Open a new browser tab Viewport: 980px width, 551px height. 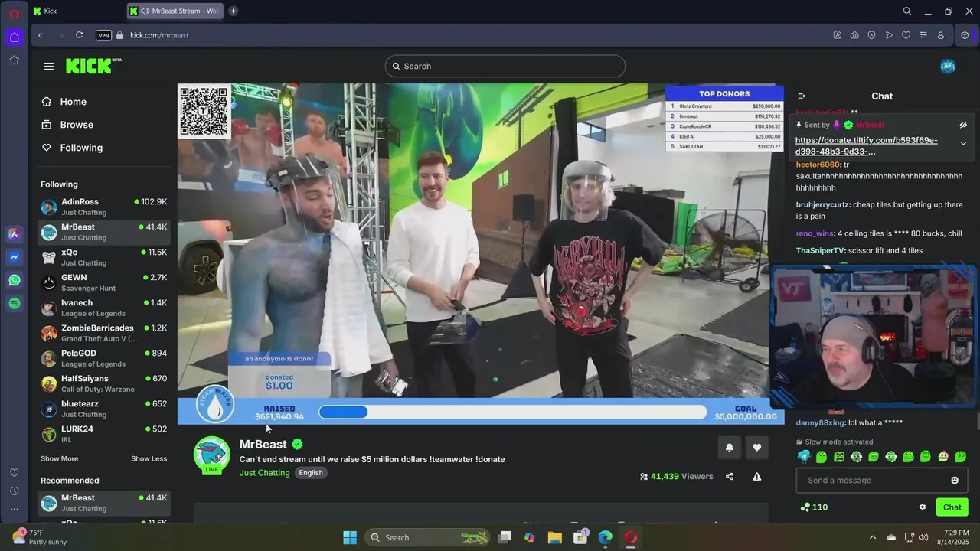click(233, 11)
